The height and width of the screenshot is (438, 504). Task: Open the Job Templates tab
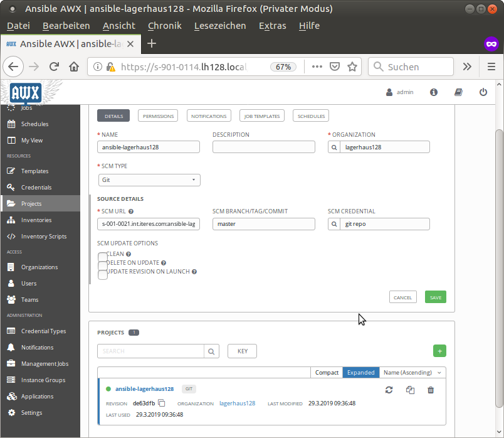tap(261, 116)
